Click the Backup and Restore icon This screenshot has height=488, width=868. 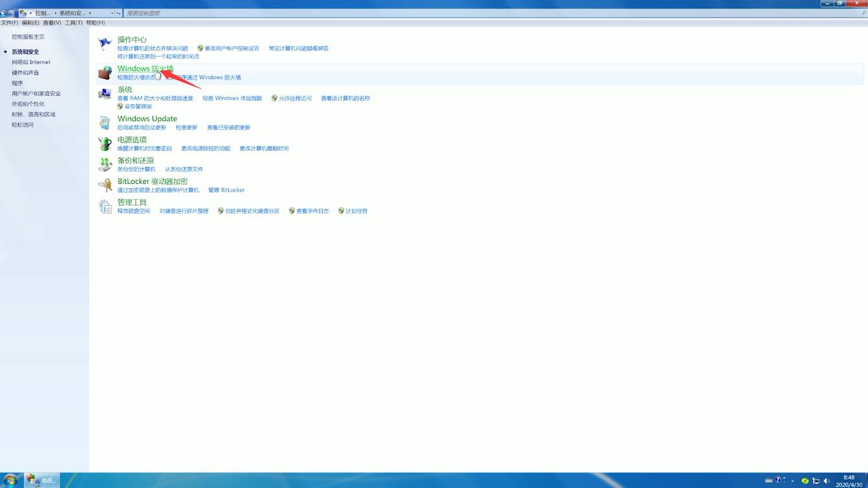105,164
